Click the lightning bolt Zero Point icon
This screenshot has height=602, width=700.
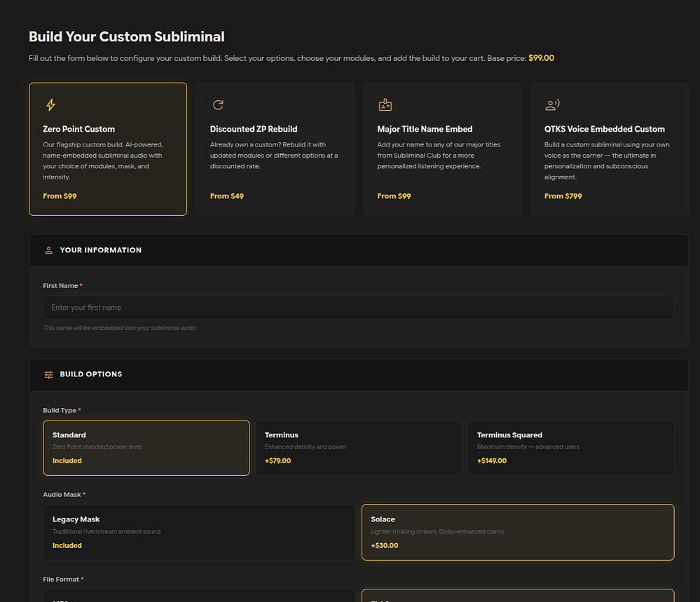50,105
